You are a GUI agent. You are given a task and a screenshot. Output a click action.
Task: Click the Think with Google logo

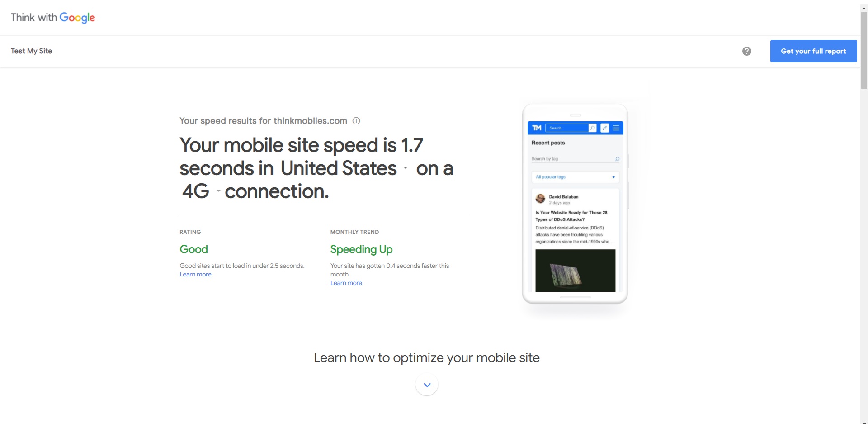pos(53,18)
